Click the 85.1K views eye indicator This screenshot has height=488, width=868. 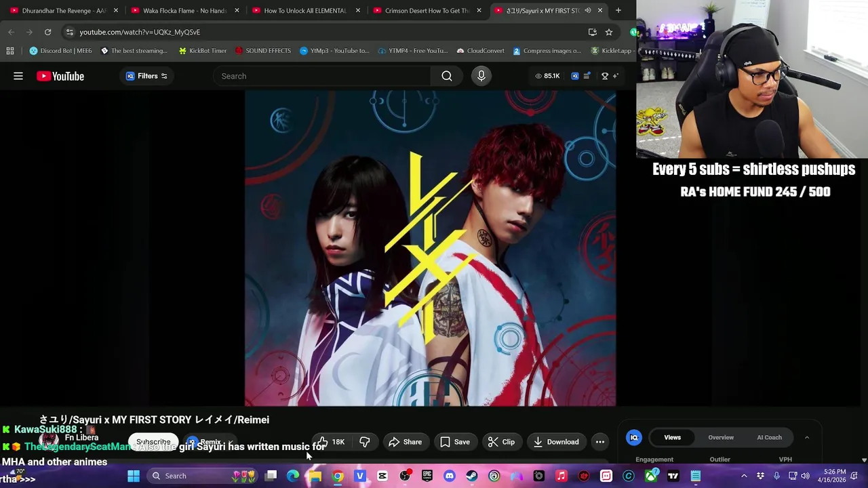tap(547, 76)
